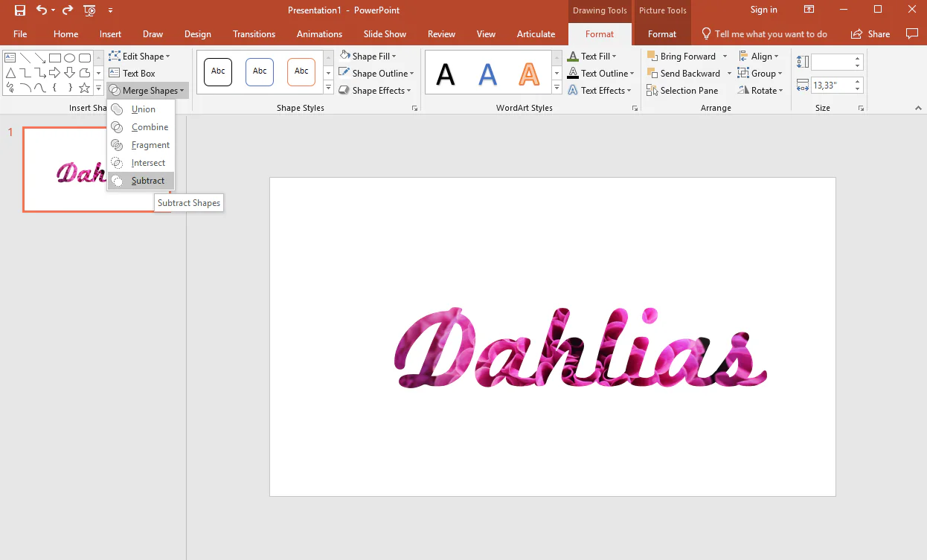The image size is (927, 560).
Task: Switch to the Transitions tab
Action: point(254,33)
